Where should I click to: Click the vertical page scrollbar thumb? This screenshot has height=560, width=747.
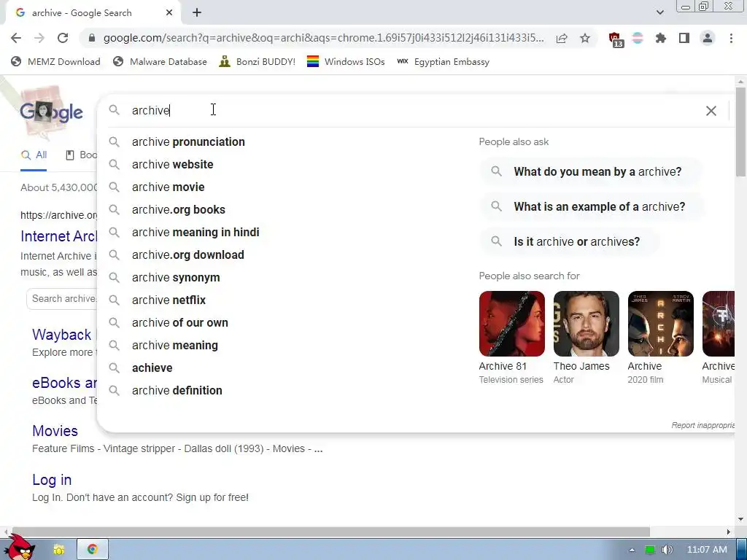click(x=741, y=132)
